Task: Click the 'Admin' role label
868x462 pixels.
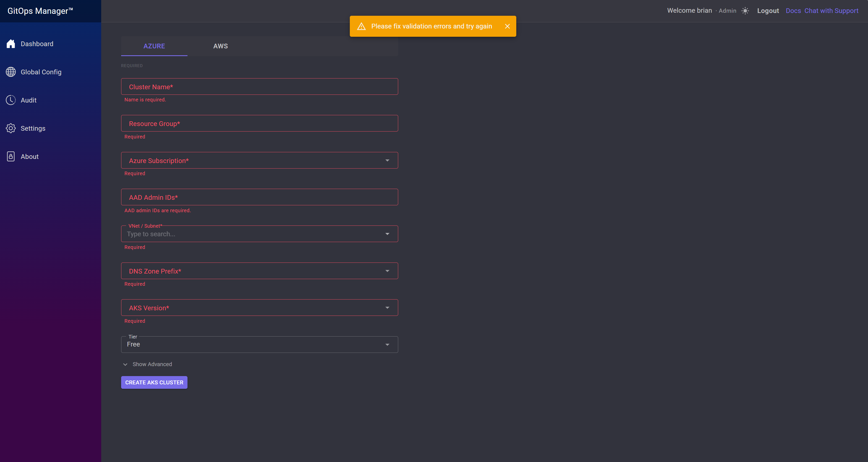Action: pyautogui.click(x=728, y=11)
